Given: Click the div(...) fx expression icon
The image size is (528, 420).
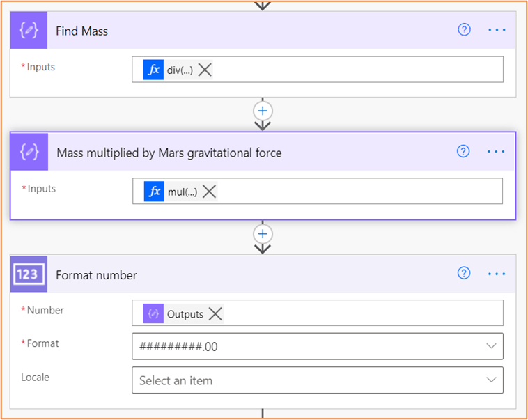Looking at the screenshot, I should point(153,70).
